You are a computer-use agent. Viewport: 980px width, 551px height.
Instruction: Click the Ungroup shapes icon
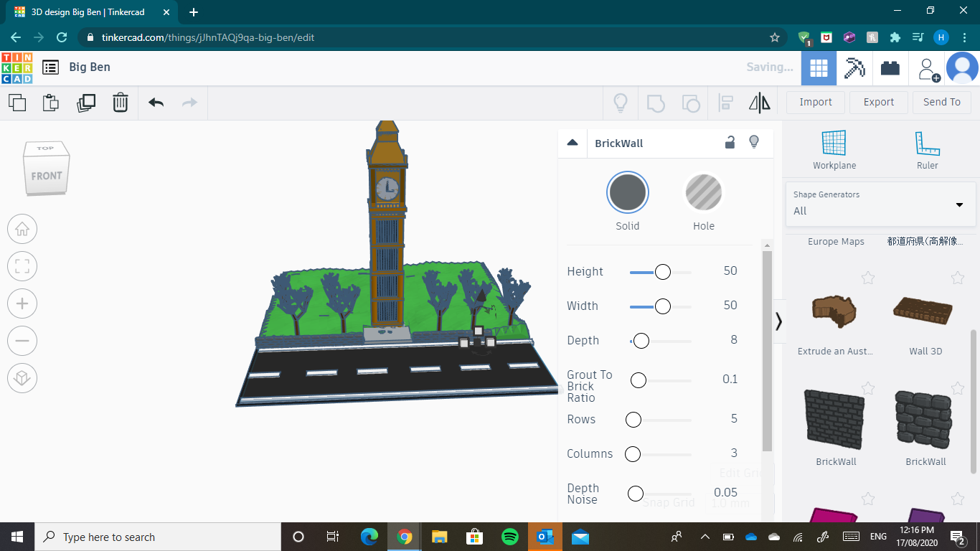pos(690,103)
